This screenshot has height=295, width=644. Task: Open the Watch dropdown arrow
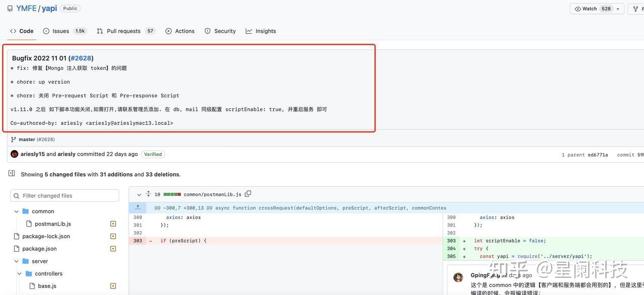618,9
